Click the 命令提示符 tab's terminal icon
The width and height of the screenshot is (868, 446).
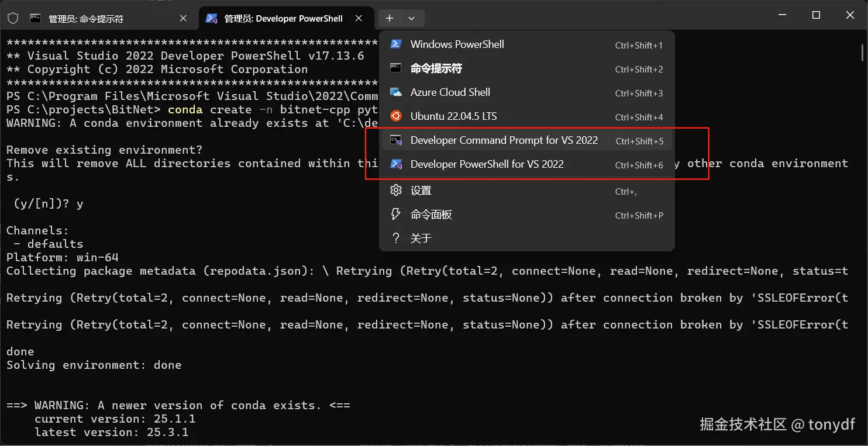(36, 18)
